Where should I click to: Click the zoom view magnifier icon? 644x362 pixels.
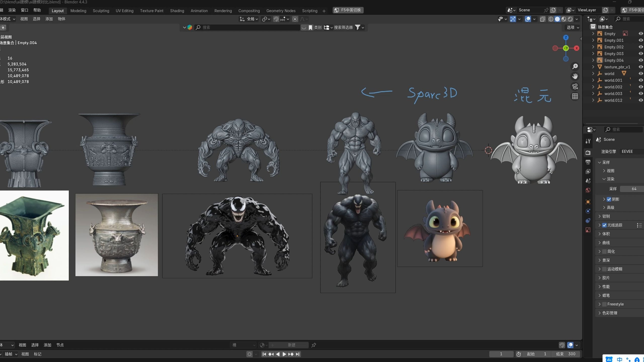(x=575, y=66)
